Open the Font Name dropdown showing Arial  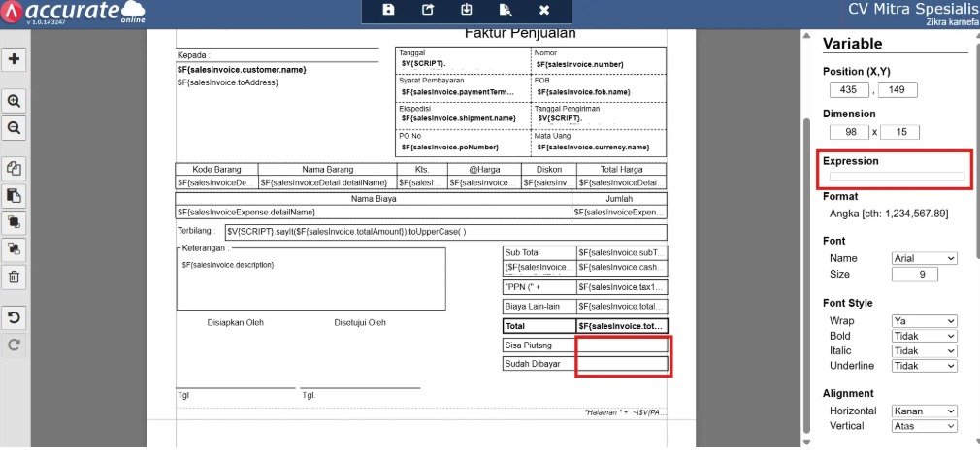pos(925,258)
